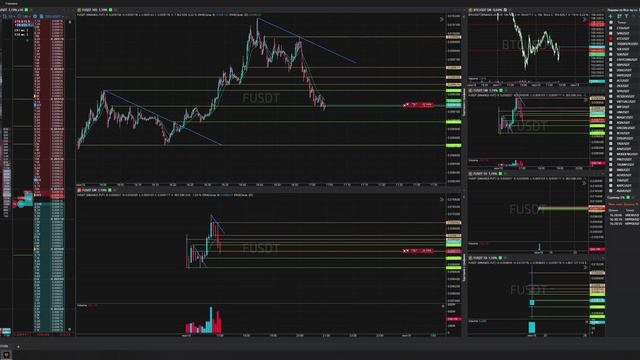Viewport: 640px width, 360px height.
Task: Jump to latest bar in BTCUSDT chart
Action: pos(584,19)
